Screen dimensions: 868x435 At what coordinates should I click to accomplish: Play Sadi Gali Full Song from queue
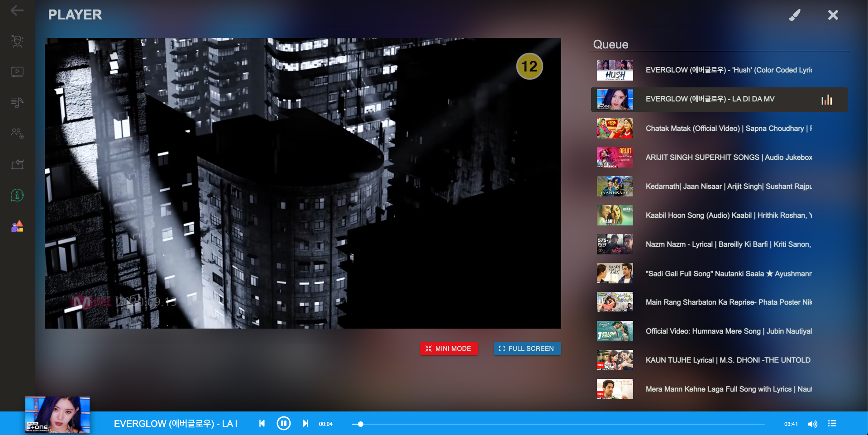[x=719, y=273]
